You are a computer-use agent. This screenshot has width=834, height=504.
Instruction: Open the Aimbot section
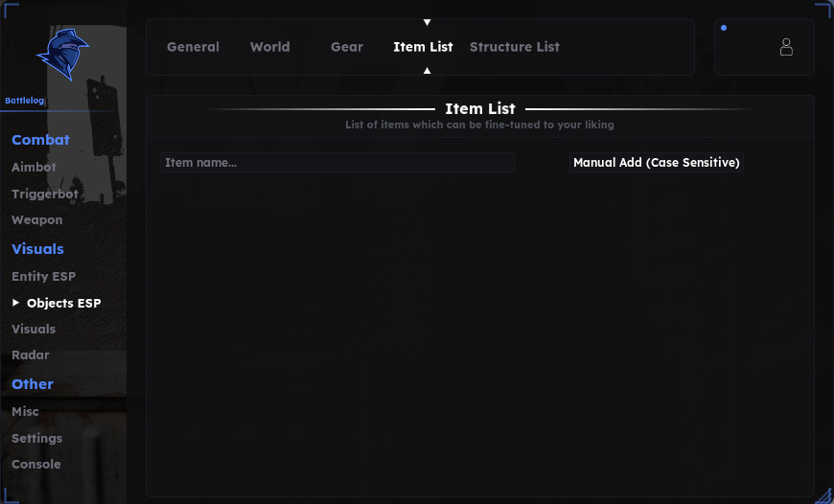[35, 167]
